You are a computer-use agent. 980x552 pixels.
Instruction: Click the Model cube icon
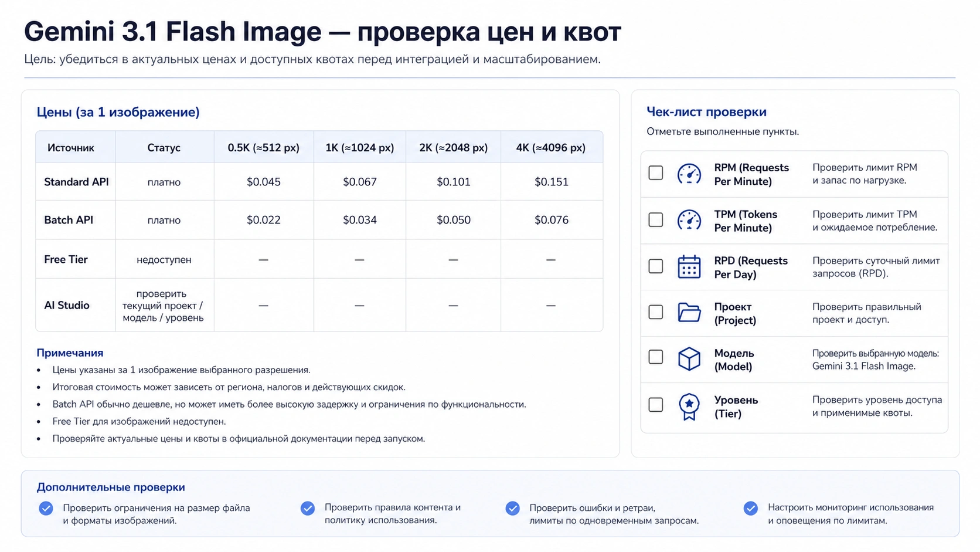[x=689, y=358]
